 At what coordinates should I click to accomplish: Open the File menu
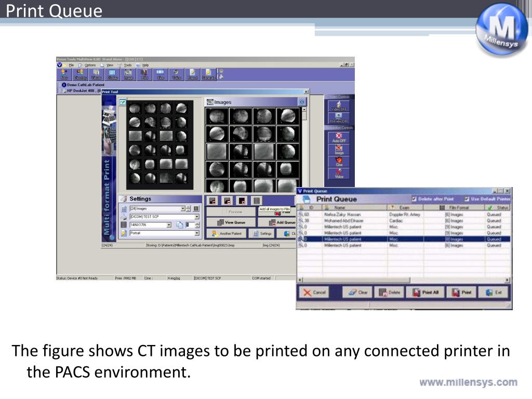pyautogui.click(x=71, y=65)
